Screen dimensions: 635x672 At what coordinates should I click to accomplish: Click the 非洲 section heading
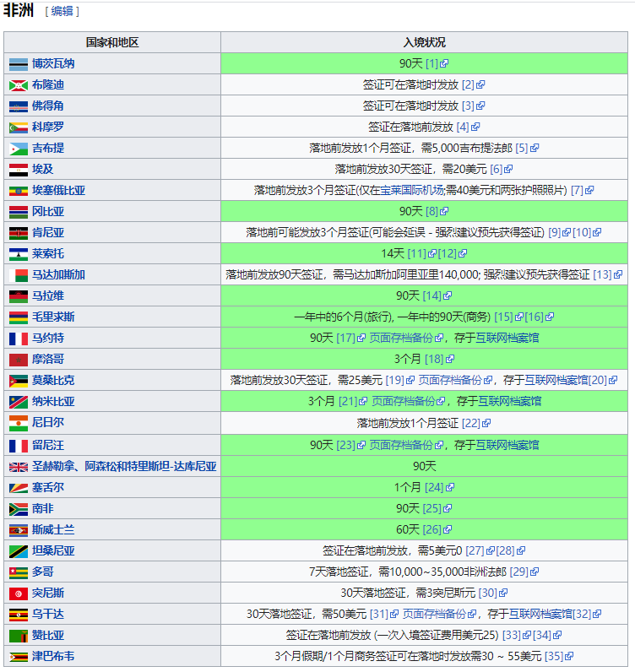pos(19,10)
